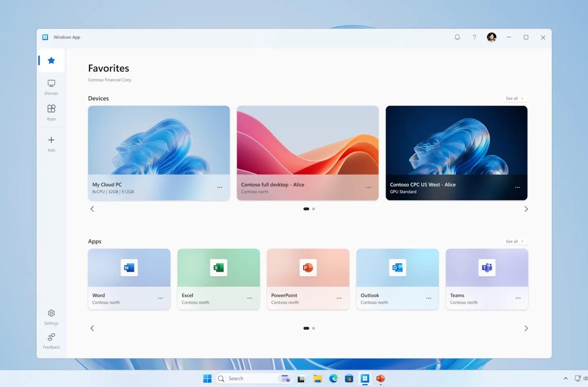This screenshot has width=588, height=387.
Task: Click the user profile avatar picture
Action: (491, 37)
